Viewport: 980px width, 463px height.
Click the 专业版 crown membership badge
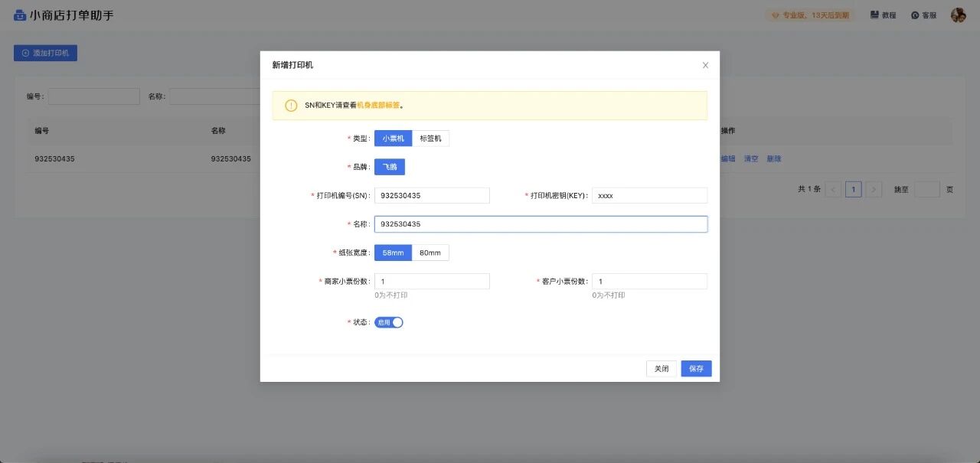click(x=810, y=15)
